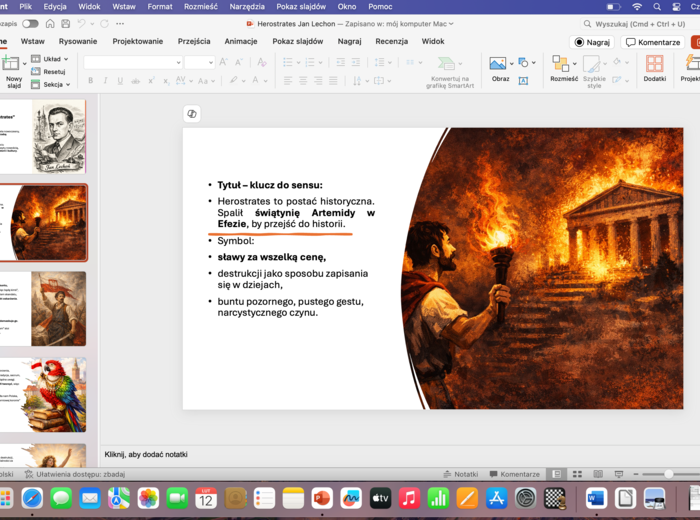Open PowerPoint from the Dock
The width and height of the screenshot is (700, 520).
pyautogui.click(x=322, y=498)
